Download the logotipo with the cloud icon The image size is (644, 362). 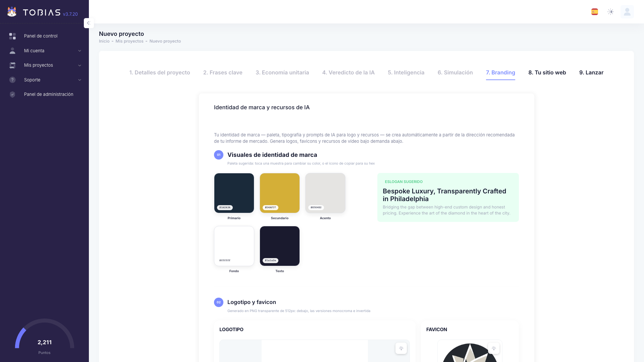pyautogui.click(x=401, y=348)
